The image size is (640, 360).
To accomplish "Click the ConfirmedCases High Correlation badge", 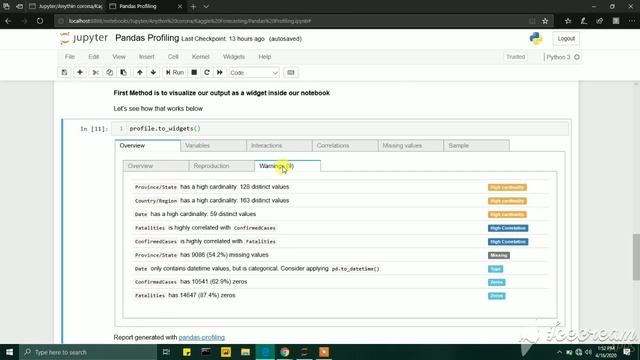I will click(508, 242).
